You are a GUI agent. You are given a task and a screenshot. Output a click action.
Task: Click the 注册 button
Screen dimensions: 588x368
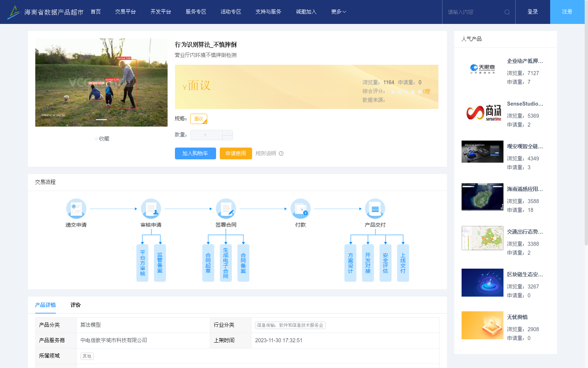[x=567, y=12]
